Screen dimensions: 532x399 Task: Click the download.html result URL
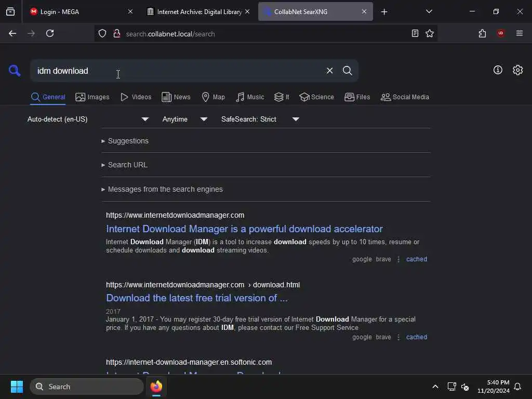coord(203,285)
